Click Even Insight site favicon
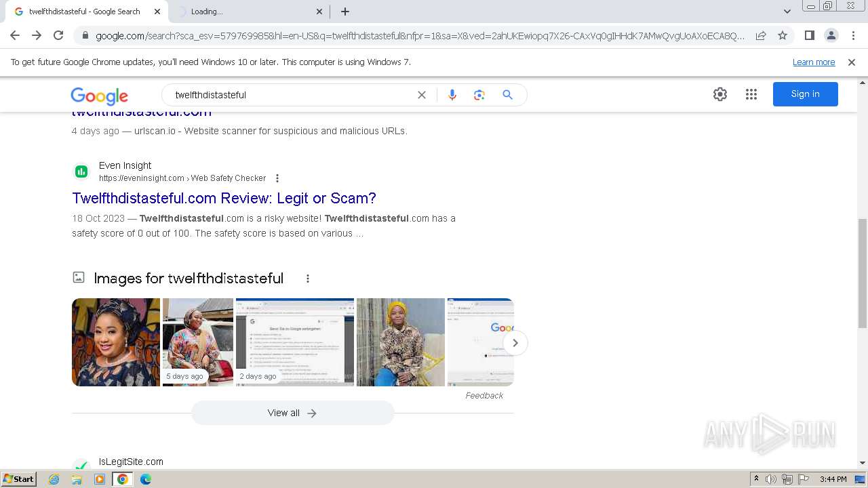The height and width of the screenshot is (488, 868). [81, 172]
